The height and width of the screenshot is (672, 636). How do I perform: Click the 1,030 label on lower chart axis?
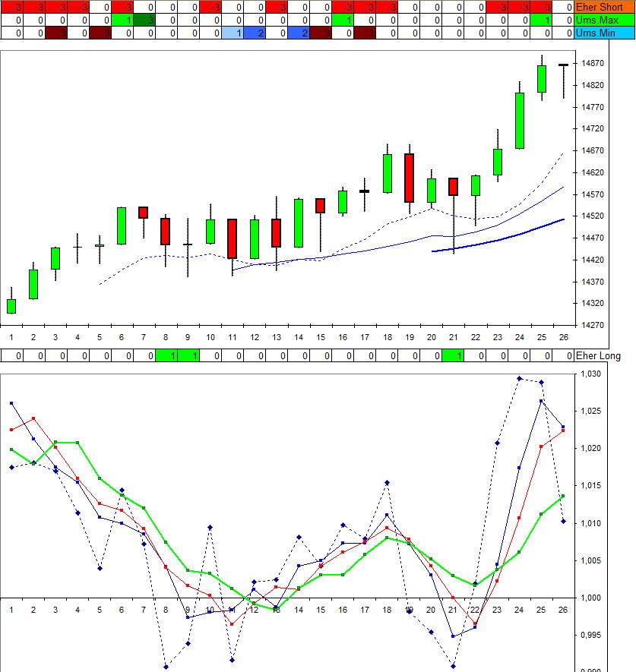pos(590,374)
